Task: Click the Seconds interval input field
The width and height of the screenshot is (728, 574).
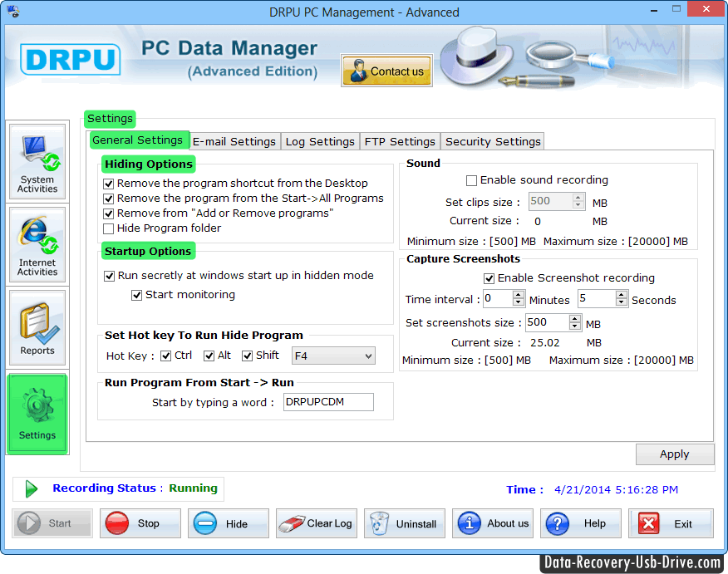Action: 597,298
